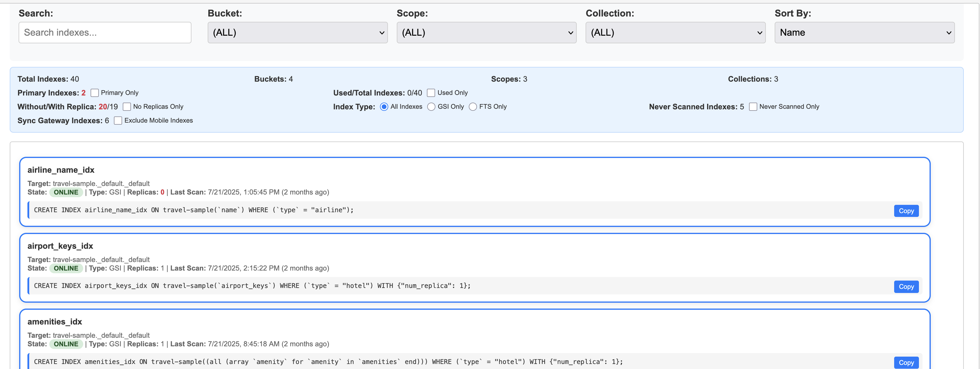Select the GSI Only radio button
This screenshot has height=369, width=980.
coord(431,107)
